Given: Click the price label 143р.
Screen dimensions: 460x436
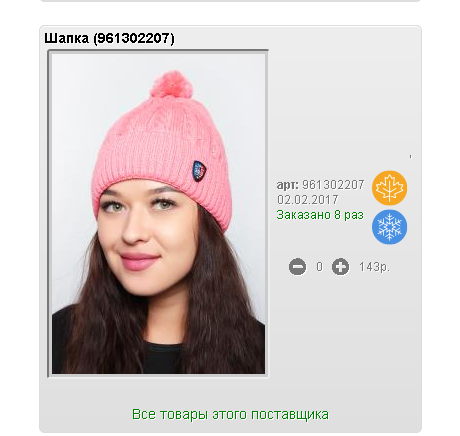Looking at the screenshot, I should pos(374,267).
